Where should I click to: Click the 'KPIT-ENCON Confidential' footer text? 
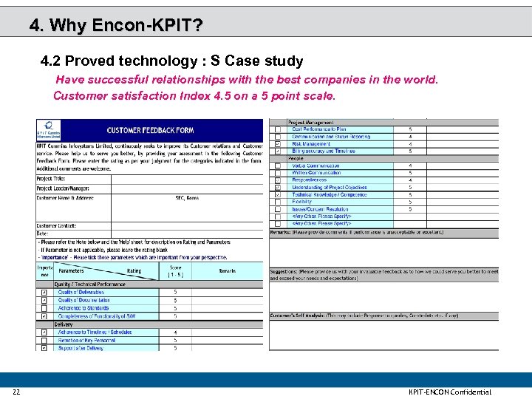click(450, 392)
